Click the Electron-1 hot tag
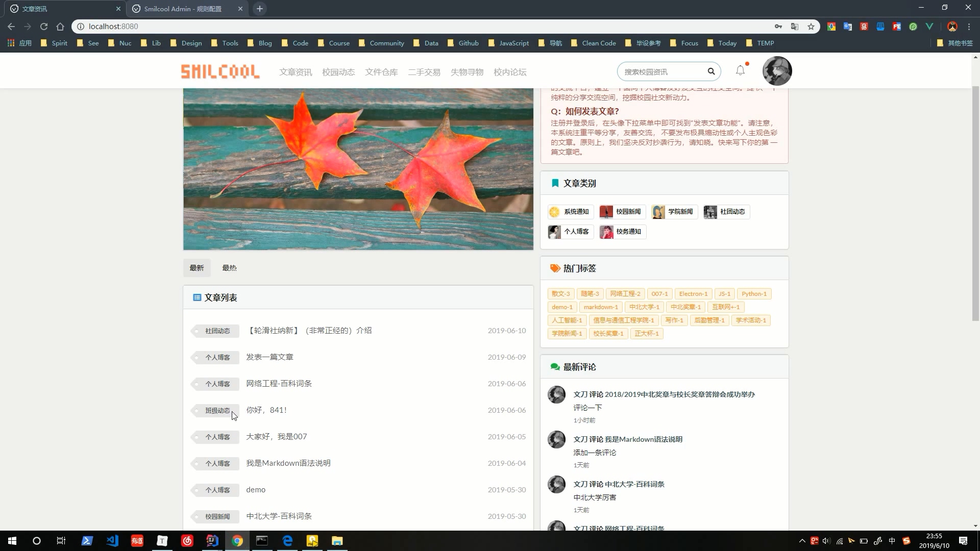980x551 pixels. tap(693, 294)
